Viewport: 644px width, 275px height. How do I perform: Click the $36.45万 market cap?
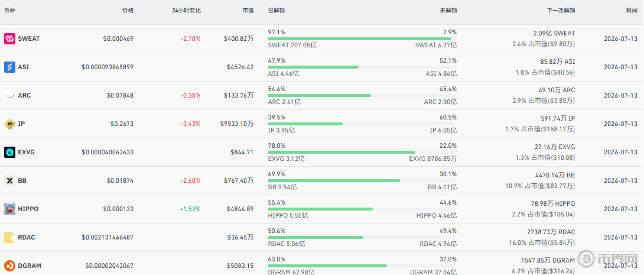tap(240, 237)
